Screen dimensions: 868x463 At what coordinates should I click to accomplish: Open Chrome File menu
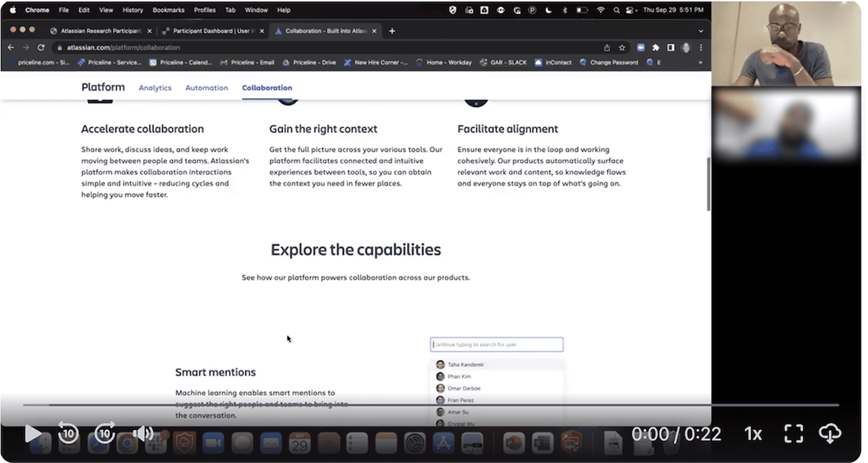[64, 10]
